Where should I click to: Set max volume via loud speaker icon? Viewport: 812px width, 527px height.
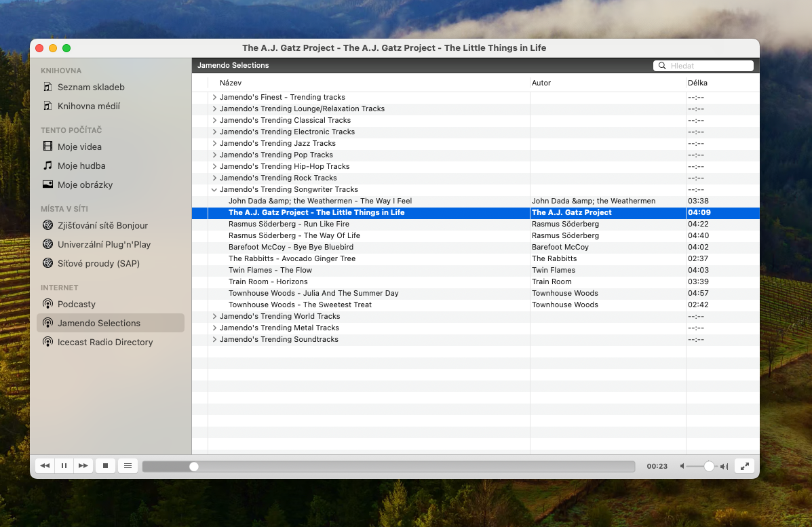(x=724, y=467)
